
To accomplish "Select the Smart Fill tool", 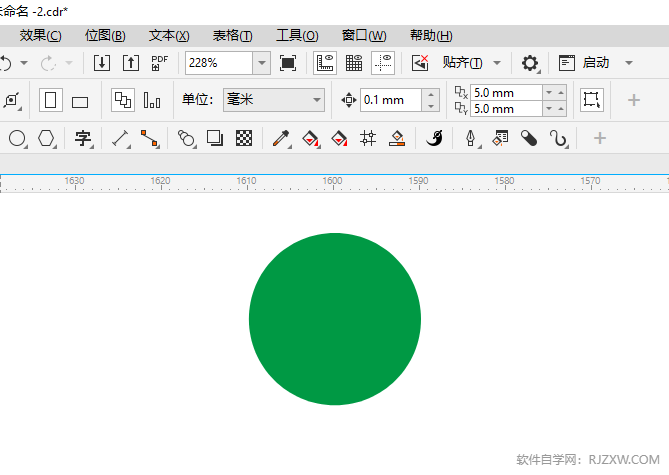I will coord(339,139).
